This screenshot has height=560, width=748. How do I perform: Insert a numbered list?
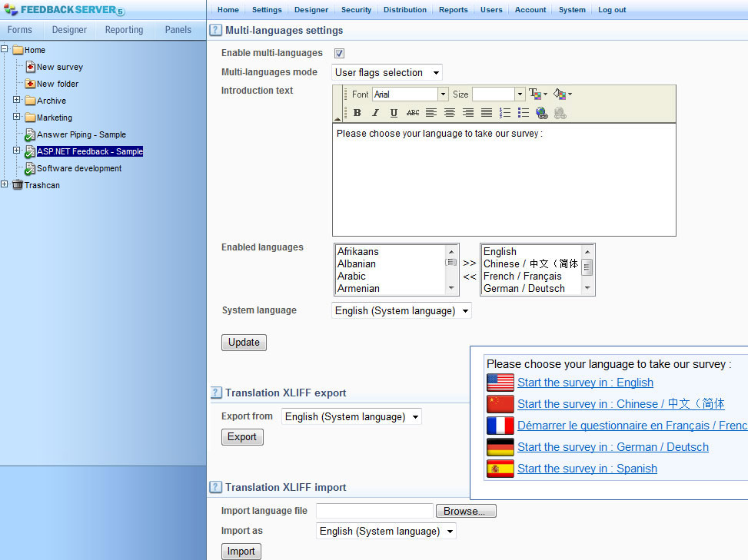[x=505, y=113]
